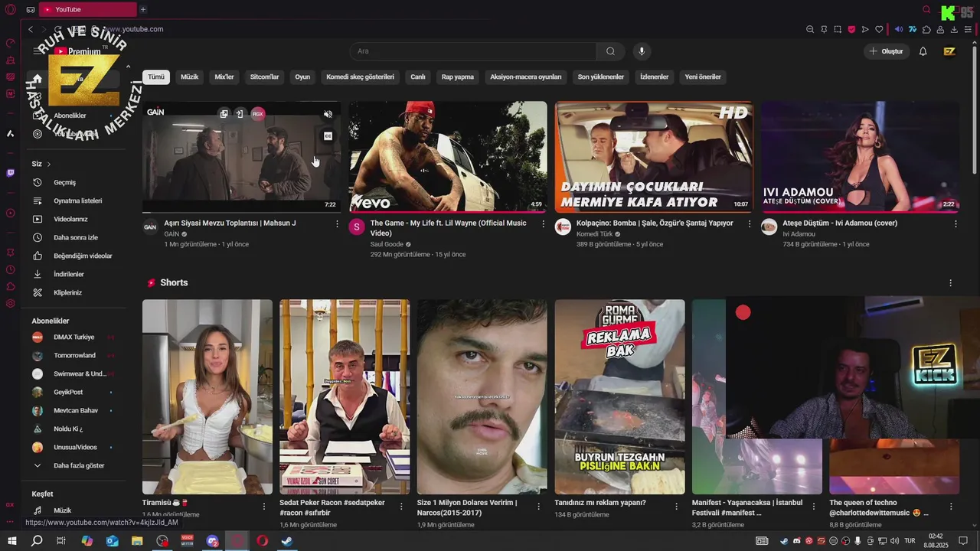
Task: Open Müzik under Keşfet
Action: 75,510
